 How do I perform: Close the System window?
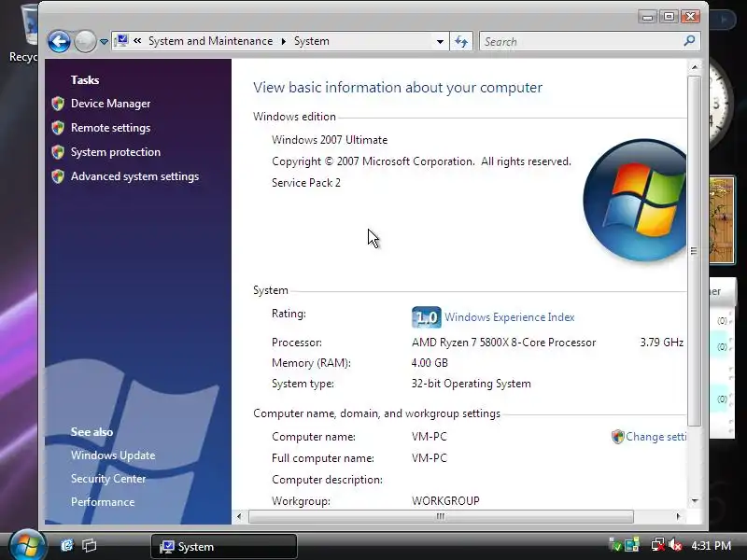690,17
